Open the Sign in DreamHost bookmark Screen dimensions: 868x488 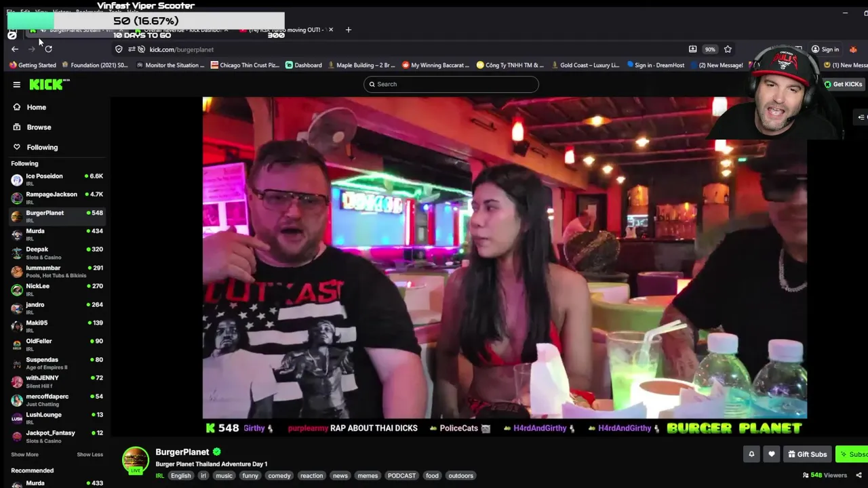[x=656, y=65]
